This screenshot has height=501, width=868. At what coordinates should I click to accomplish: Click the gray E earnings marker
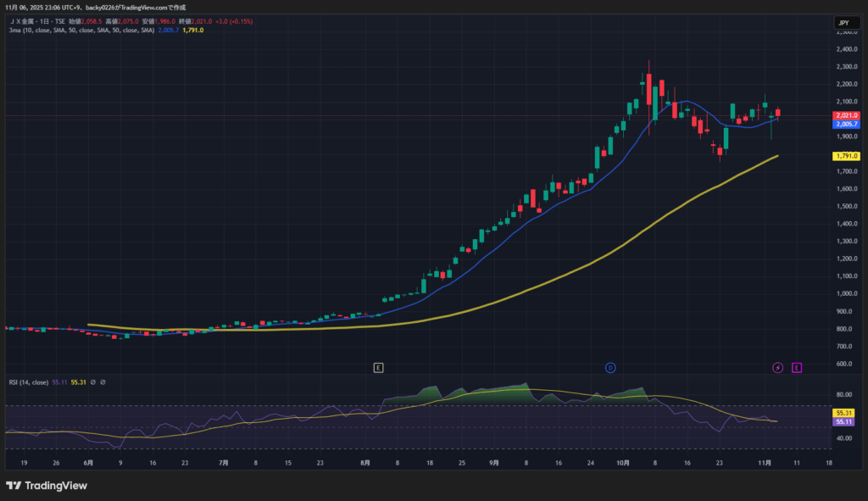pyautogui.click(x=379, y=367)
